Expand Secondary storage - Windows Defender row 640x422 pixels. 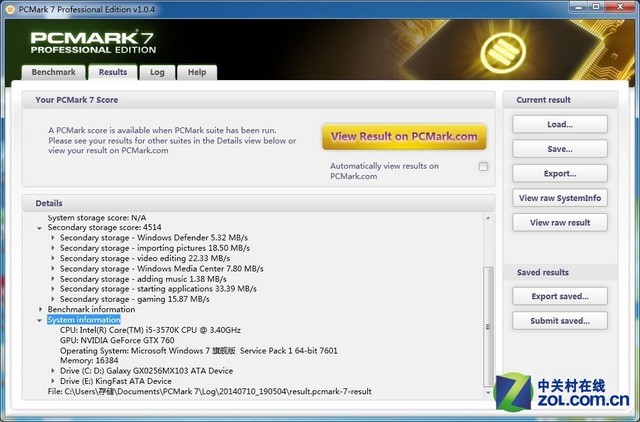pyautogui.click(x=53, y=238)
